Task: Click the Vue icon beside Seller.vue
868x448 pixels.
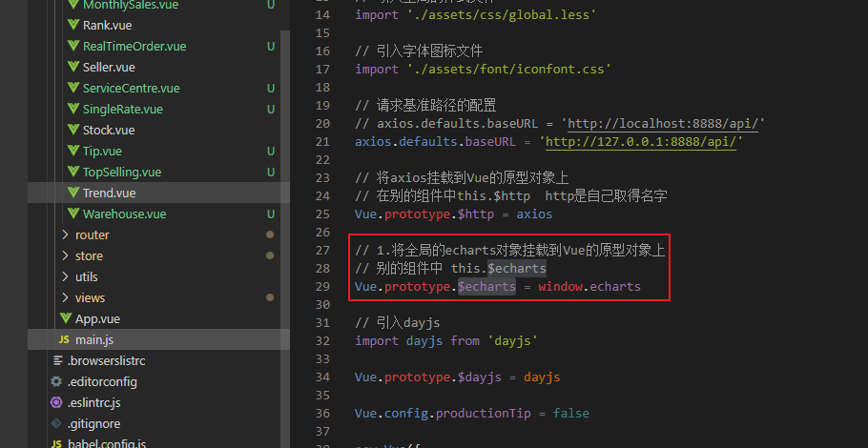Action: (73, 68)
